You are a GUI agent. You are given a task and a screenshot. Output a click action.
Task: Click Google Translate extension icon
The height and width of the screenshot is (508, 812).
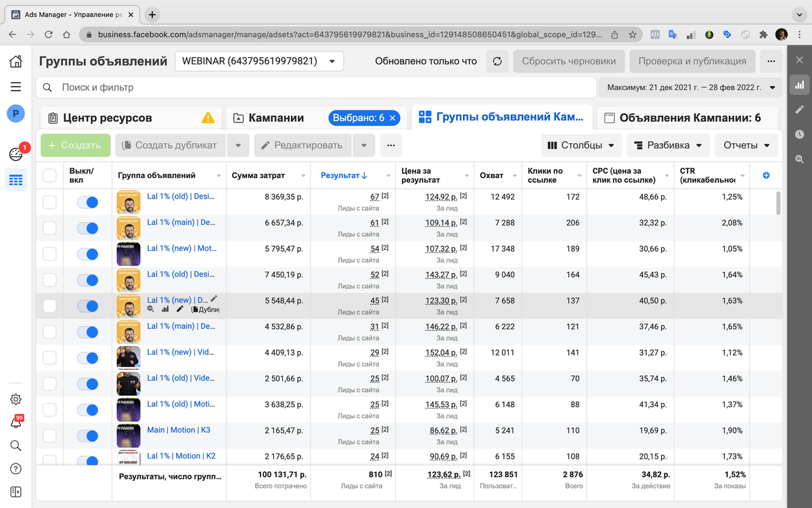(673, 35)
